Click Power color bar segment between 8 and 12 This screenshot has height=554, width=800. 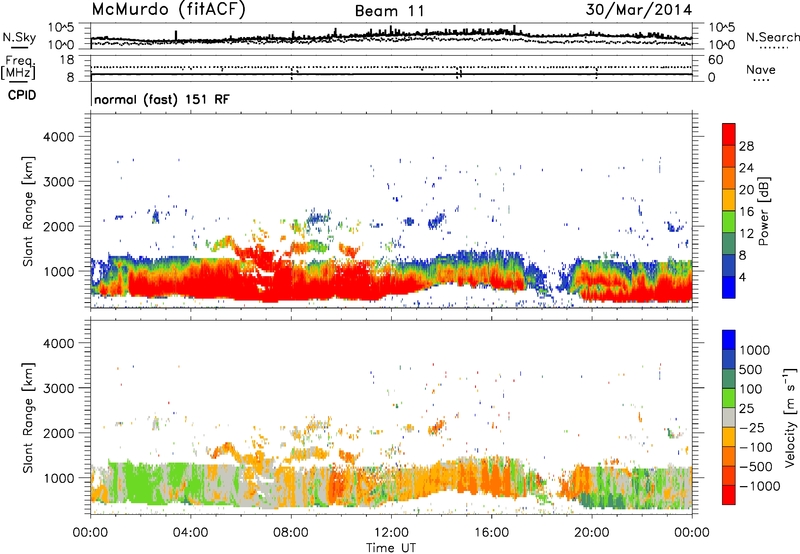coord(729,244)
